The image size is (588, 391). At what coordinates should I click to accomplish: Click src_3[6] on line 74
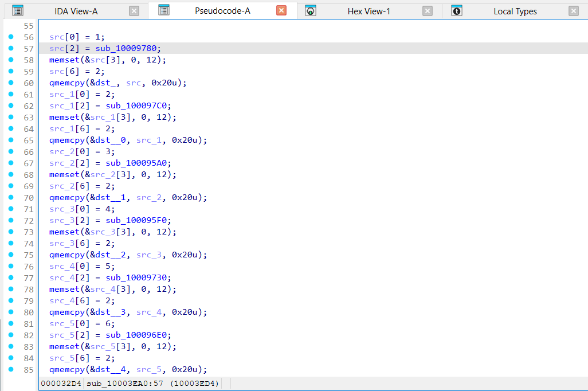pyautogui.click(x=69, y=244)
